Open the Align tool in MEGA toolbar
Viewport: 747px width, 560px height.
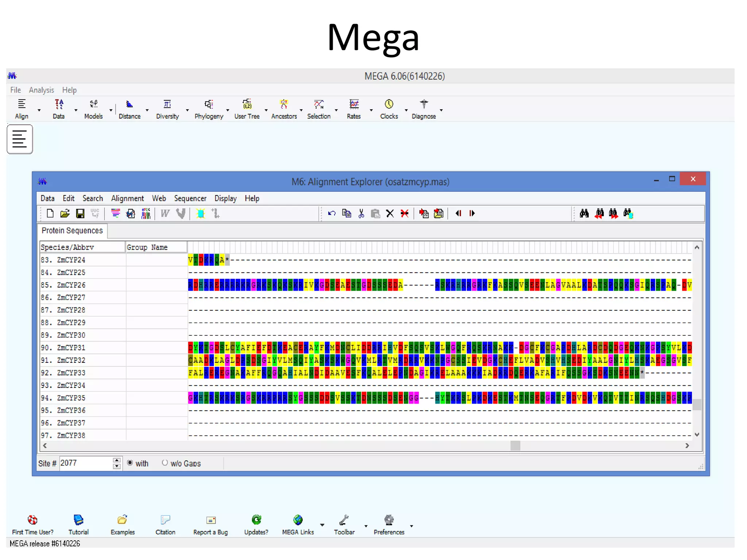[22, 109]
